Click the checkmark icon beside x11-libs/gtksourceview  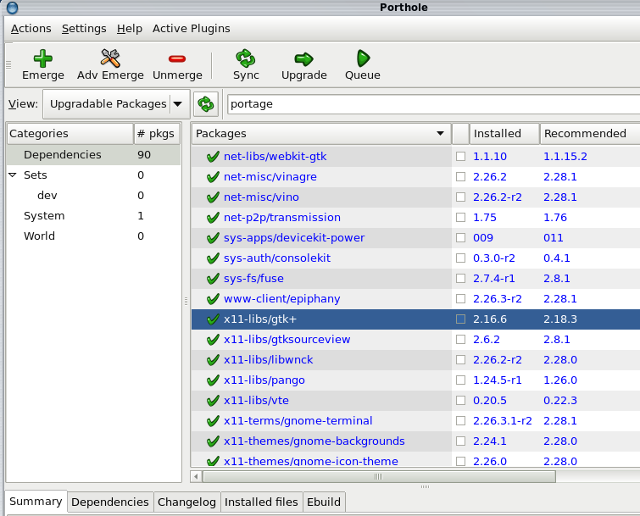tap(213, 340)
